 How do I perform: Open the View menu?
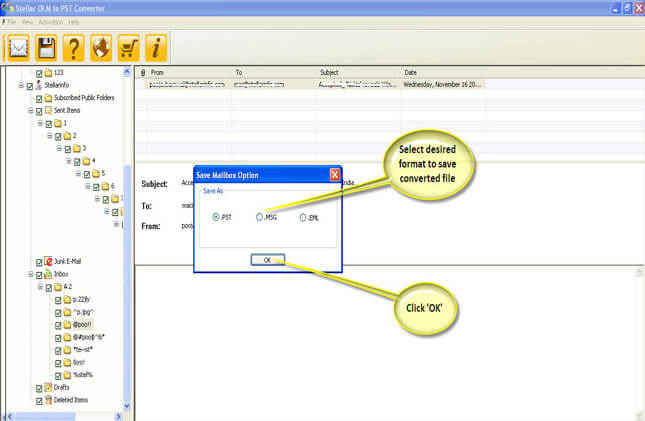click(27, 22)
